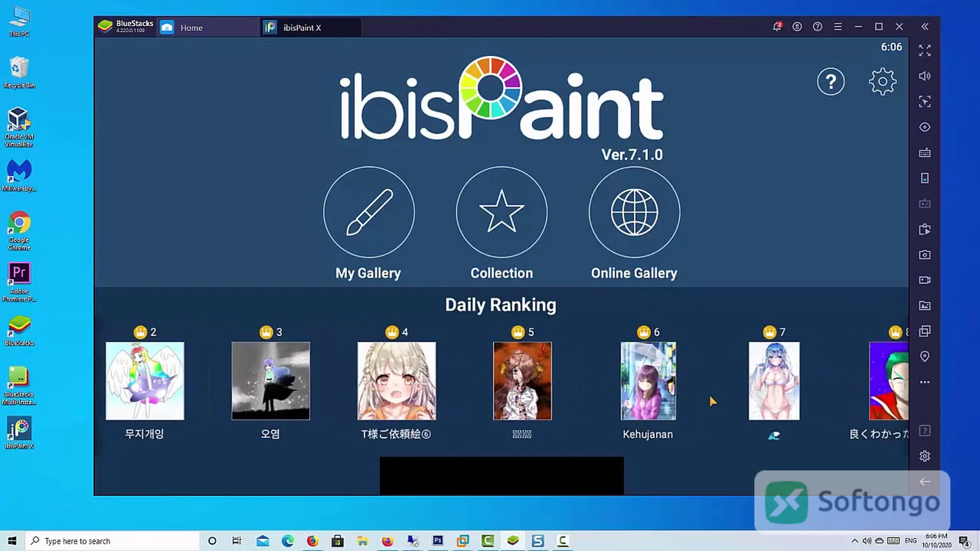Click BlueStacks notification bell

click(x=777, y=27)
